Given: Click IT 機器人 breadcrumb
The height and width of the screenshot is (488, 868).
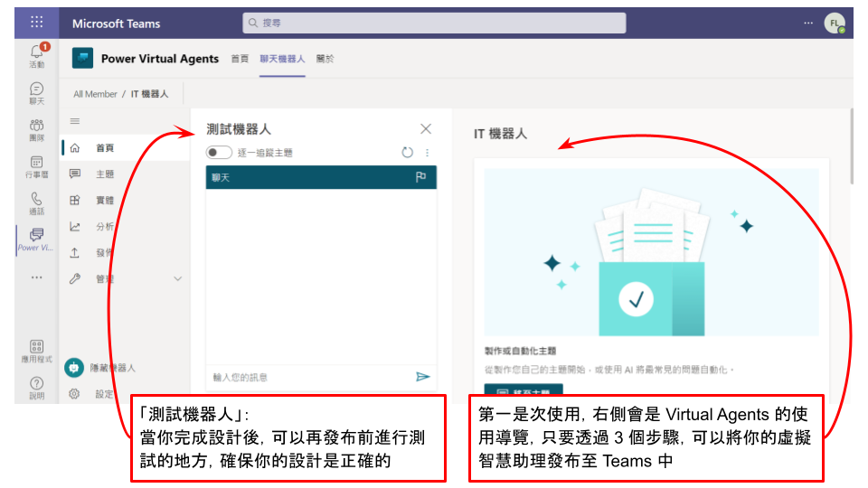Looking at the screenshot, I should (149, 94).
